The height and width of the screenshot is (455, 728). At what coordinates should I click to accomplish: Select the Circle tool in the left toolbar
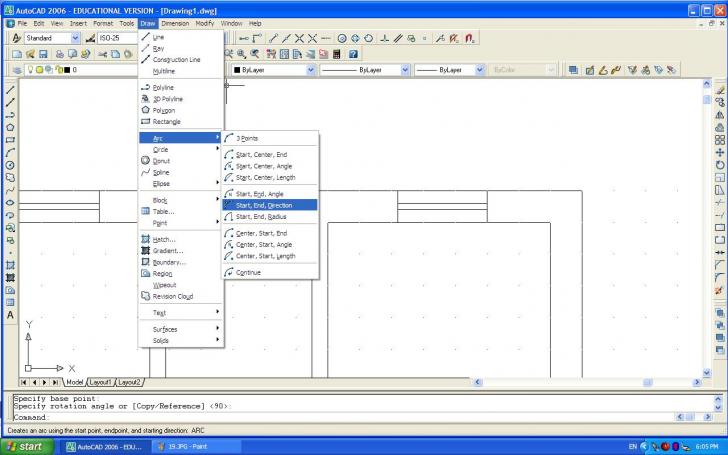(x=10, y=165)
